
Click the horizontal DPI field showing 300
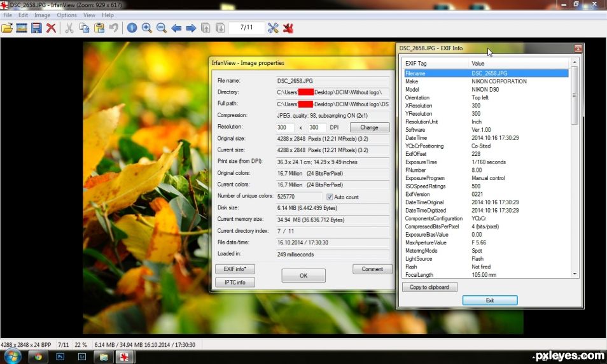(x=284, y=127)
